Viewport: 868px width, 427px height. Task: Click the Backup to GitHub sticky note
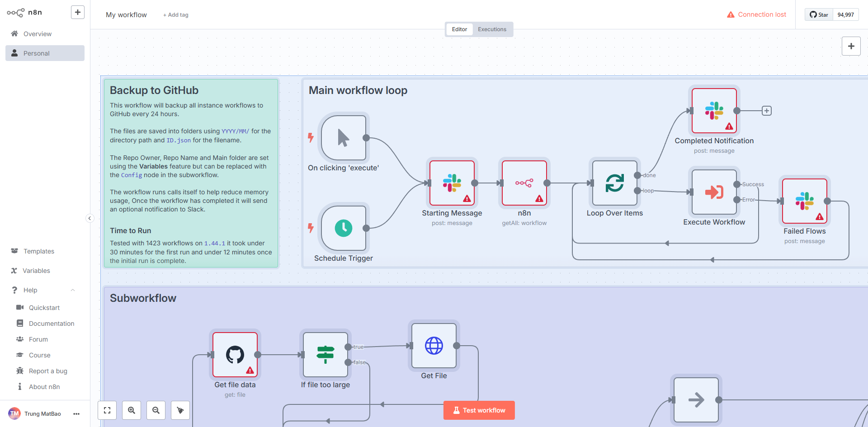click(x=191, y=174)
